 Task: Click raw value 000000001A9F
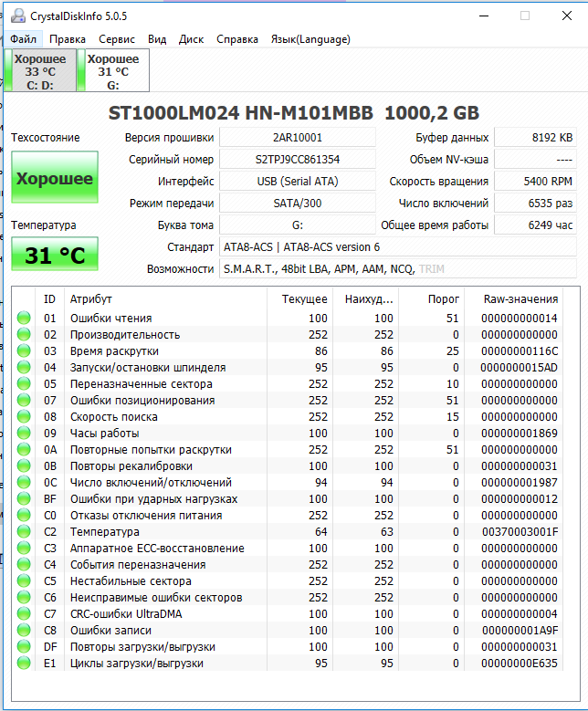520,630
